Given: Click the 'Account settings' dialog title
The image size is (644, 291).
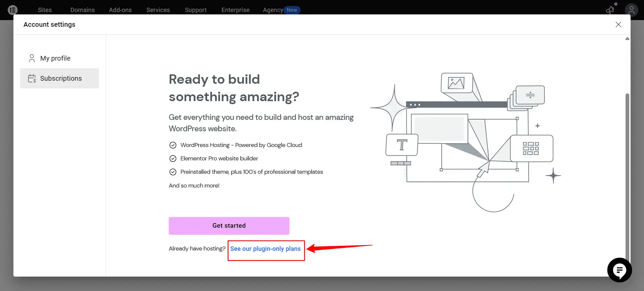Looking at the screenshot, I should click(49, 24).
